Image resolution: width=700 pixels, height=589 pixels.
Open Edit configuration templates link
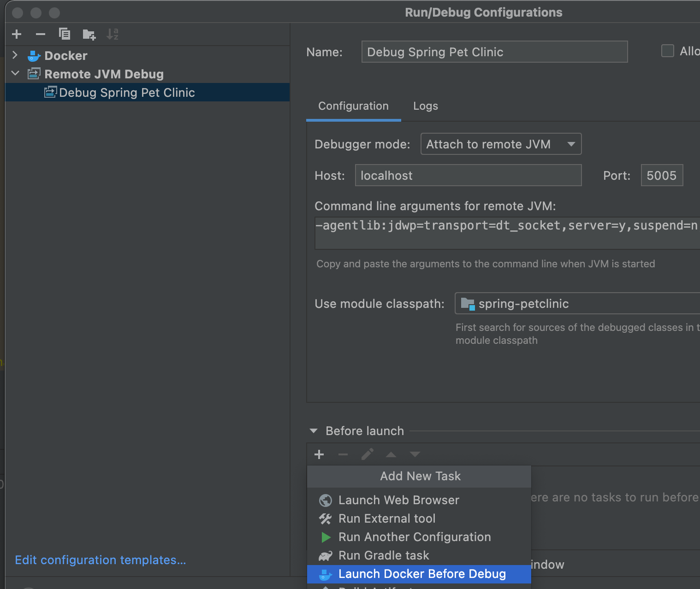pos(101,560)
